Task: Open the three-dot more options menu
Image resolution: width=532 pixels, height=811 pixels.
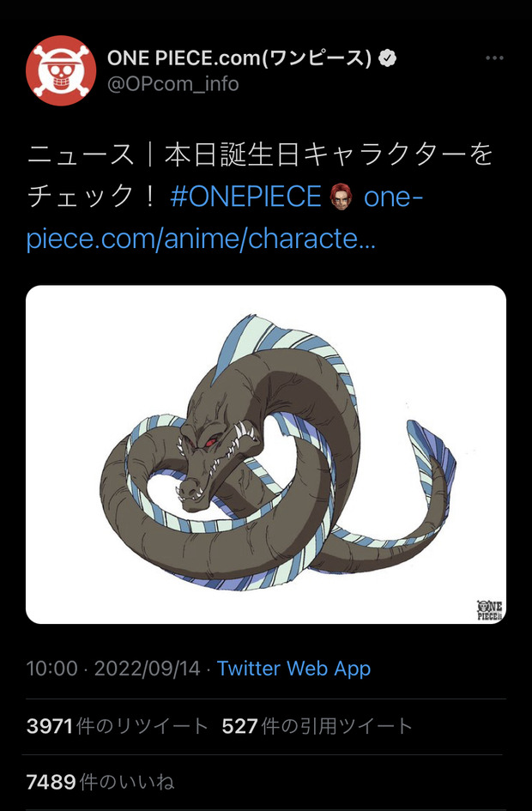Action: [494, 58]
